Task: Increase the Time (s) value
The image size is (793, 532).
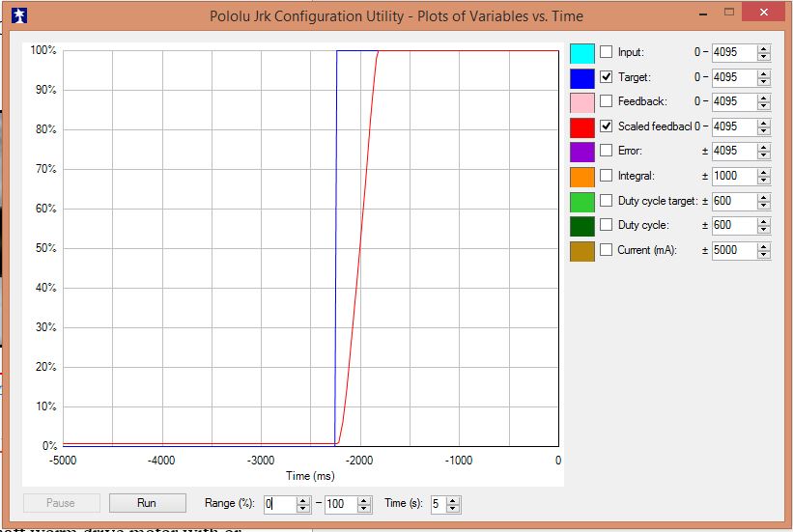Action: (x=453, y=500)
